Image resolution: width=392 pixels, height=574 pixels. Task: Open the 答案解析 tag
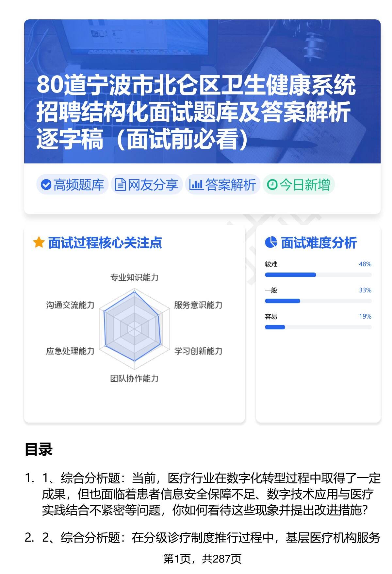(x=223, y=185)
